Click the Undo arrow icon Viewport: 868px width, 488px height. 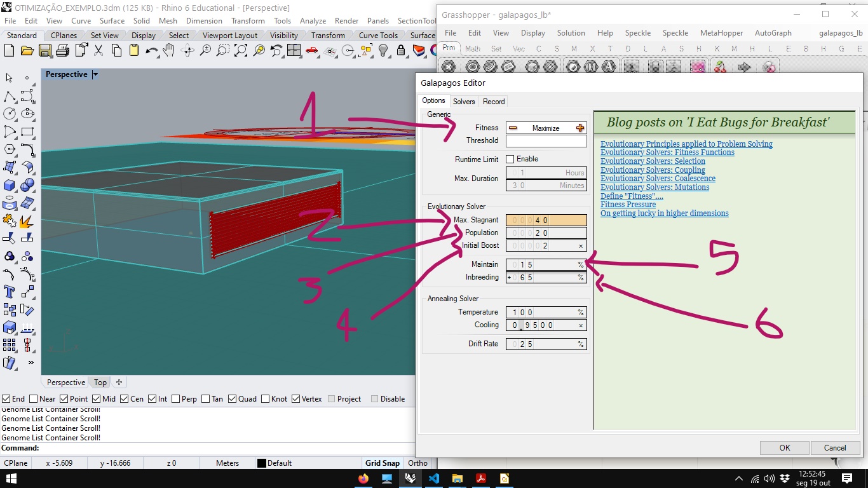tap(152, 50)
